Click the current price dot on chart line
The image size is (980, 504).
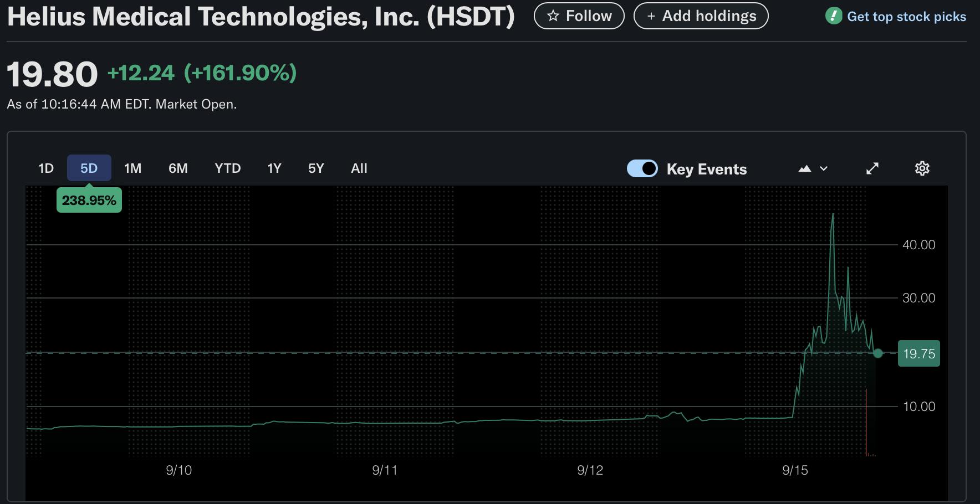pos(878,353)
